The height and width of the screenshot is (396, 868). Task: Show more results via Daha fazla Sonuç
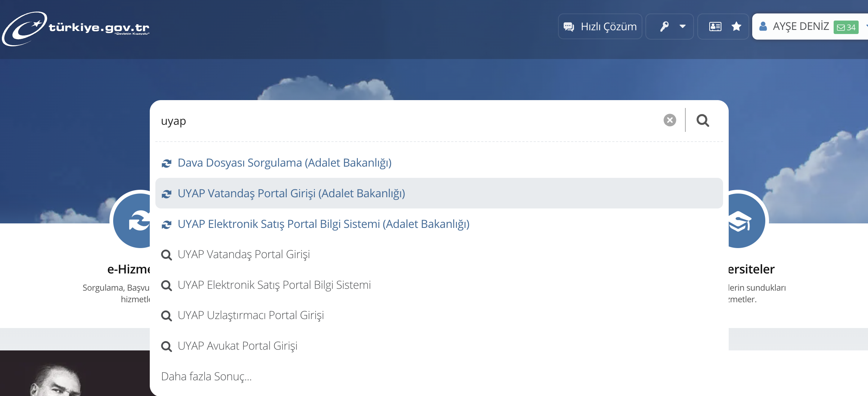(206, 377)
